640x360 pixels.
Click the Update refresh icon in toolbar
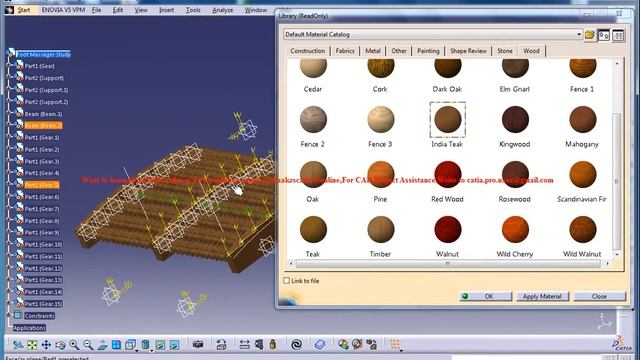tap(221, 345)
